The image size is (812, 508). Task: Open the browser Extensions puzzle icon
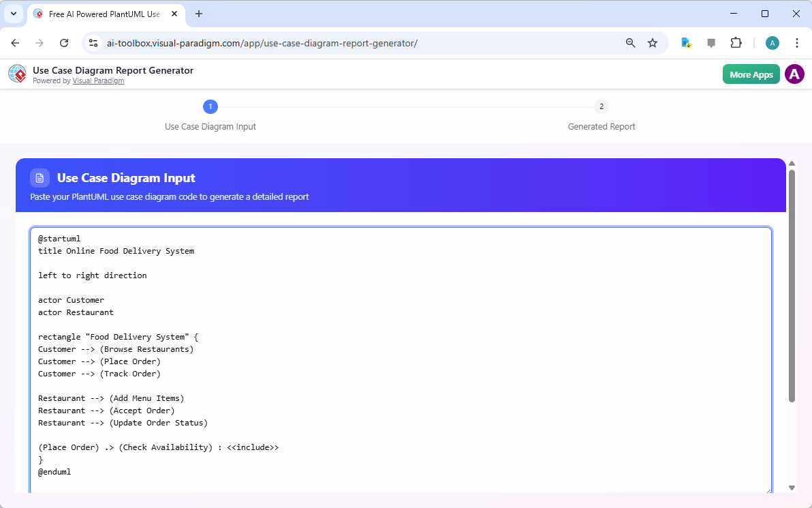(736, 42)
